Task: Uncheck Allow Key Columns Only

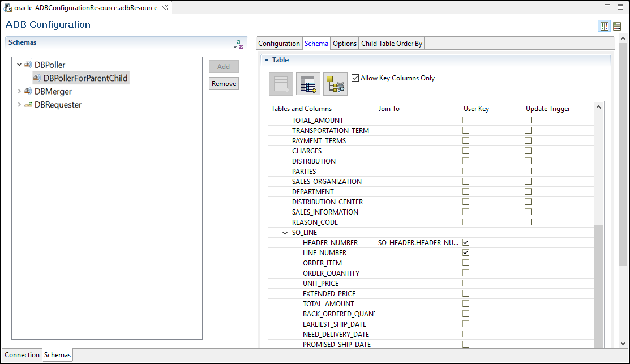Action: (x=355, y=78)
